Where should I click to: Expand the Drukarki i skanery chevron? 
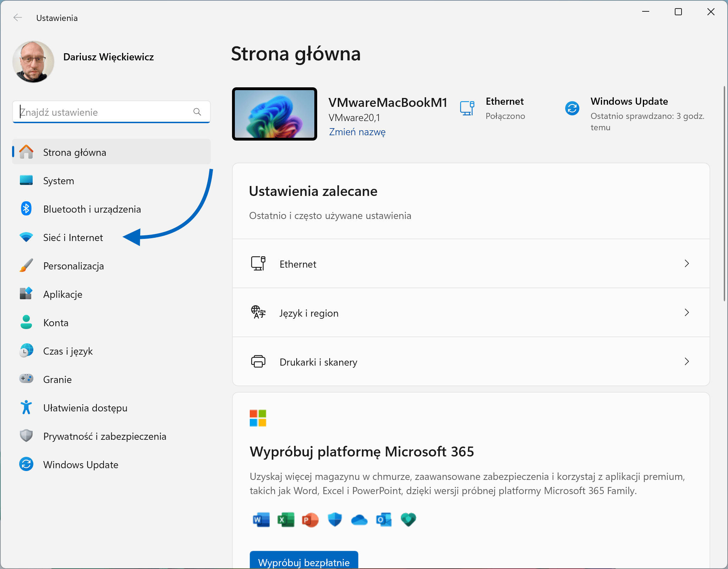tap(687, 361)
